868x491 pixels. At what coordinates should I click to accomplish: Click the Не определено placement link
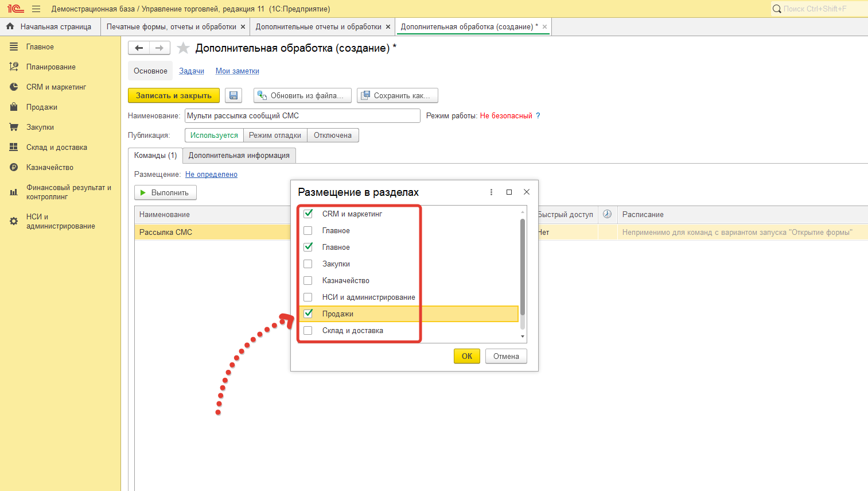point(211,174)
